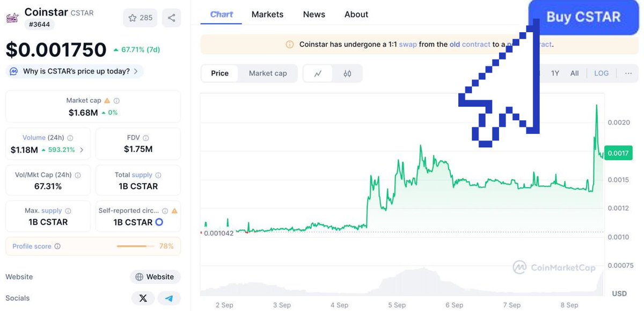Show Total supply info icon
This screenshot has width=644, height=311.
tap(158, 175)
